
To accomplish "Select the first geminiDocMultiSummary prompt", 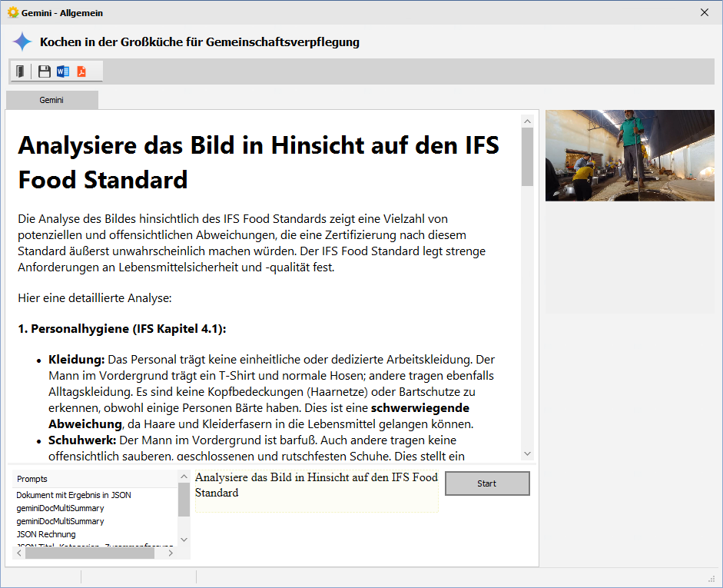I will 60,508.
